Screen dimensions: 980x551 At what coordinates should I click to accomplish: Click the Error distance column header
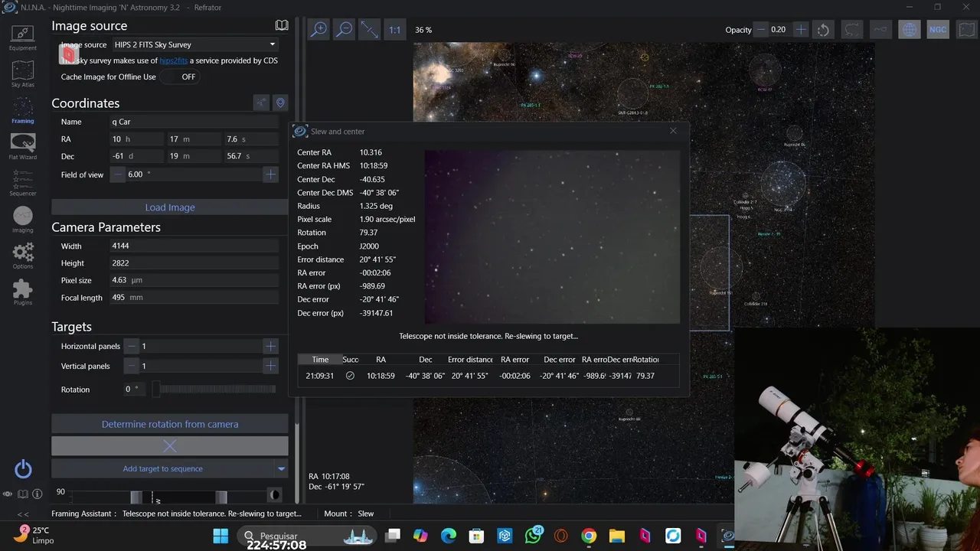(x=470, y=360)
